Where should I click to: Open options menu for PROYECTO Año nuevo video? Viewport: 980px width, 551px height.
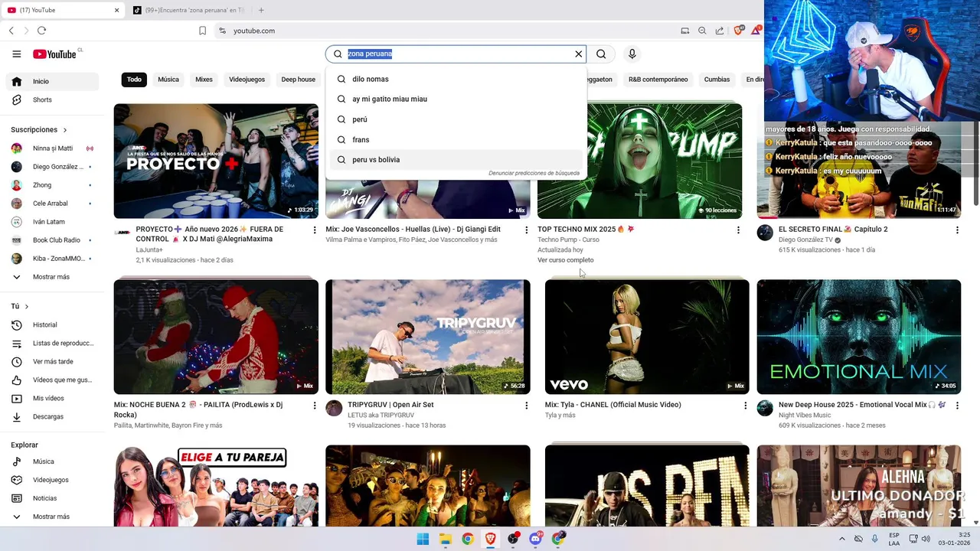click(315, 230)
